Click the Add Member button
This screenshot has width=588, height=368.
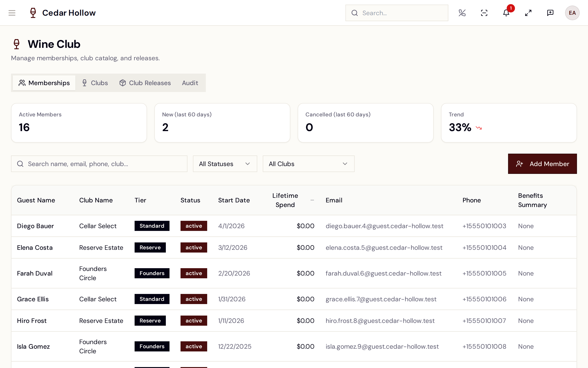pyautogui.click(x=542, y=164)
